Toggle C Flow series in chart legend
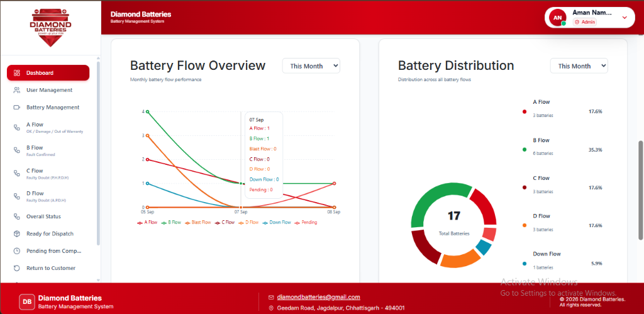The height and width of the screenshot is (314, 644). pos(225,222)
